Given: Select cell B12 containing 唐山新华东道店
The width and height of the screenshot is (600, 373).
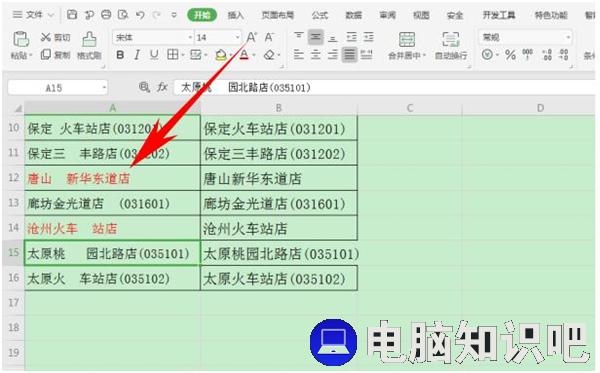Looking at the screenshot, I should point(279,178).
